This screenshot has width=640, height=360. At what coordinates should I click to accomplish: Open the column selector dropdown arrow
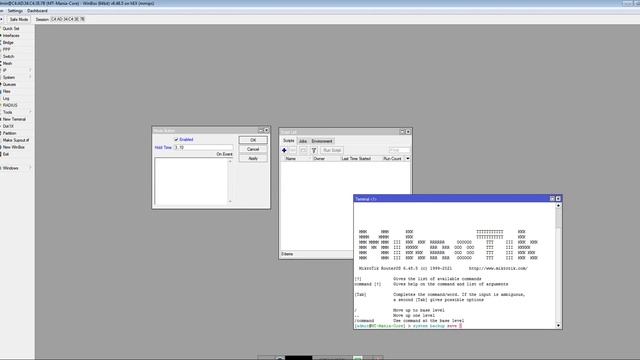tap(407, 158)
